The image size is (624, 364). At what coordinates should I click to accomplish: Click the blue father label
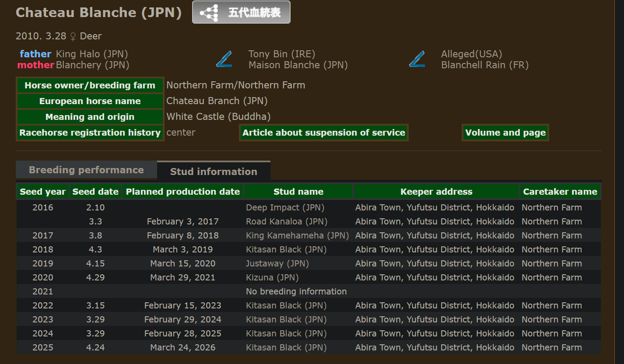[x=35, y=54]
